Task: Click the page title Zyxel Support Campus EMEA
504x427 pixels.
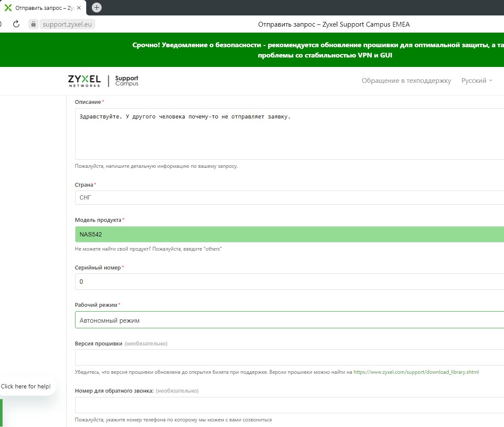Action: tap(334, 24)
